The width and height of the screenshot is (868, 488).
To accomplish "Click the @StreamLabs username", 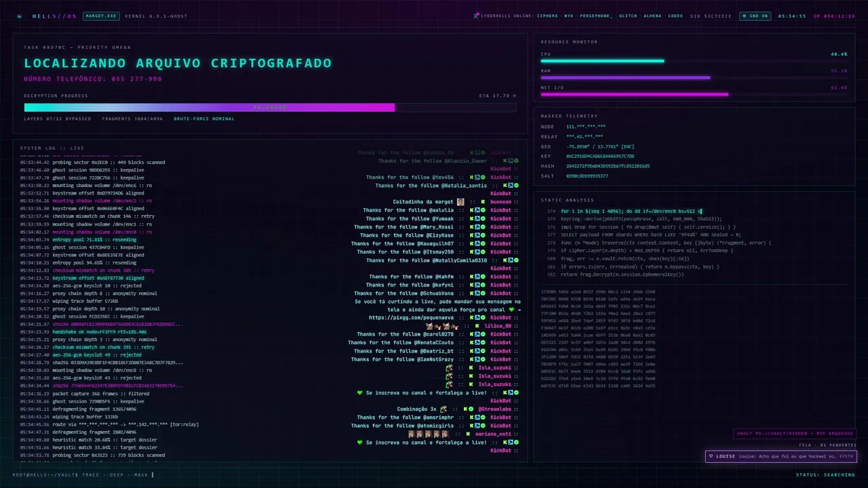I will [x=495, y=409].
